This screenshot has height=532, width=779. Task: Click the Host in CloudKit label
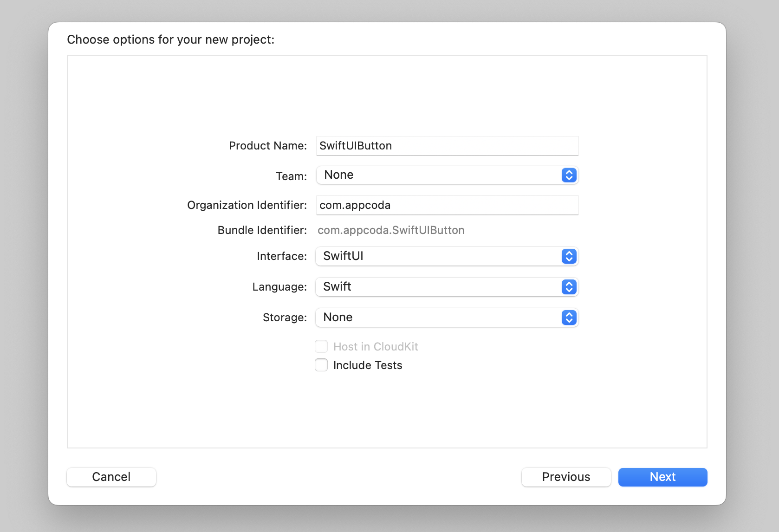click(376, 347)
